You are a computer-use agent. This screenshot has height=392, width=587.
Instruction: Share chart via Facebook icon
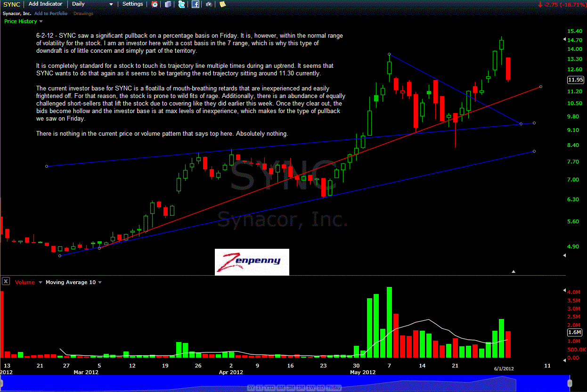click(x=196, y=4)
